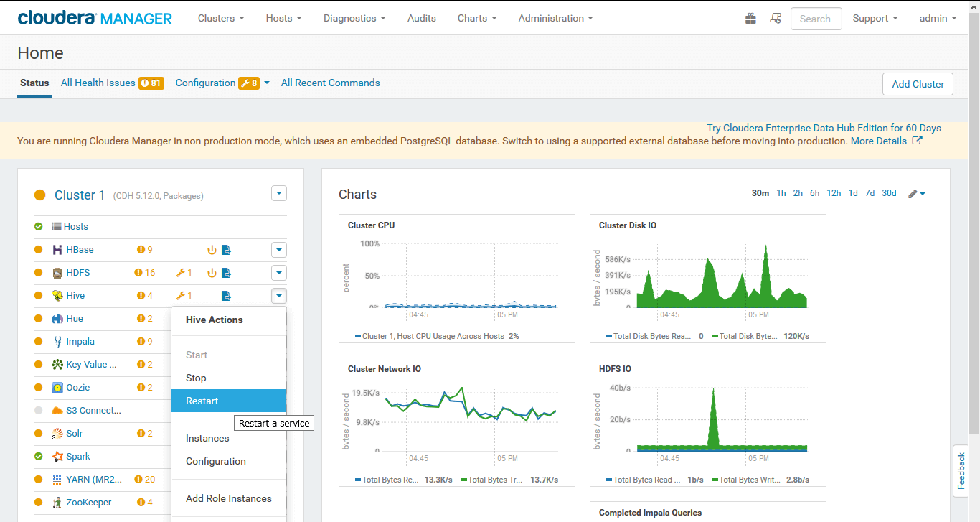Open the Cluster 1 link
Image resolution: width=980 pixels, height=522 pixels.
(80, 195)
